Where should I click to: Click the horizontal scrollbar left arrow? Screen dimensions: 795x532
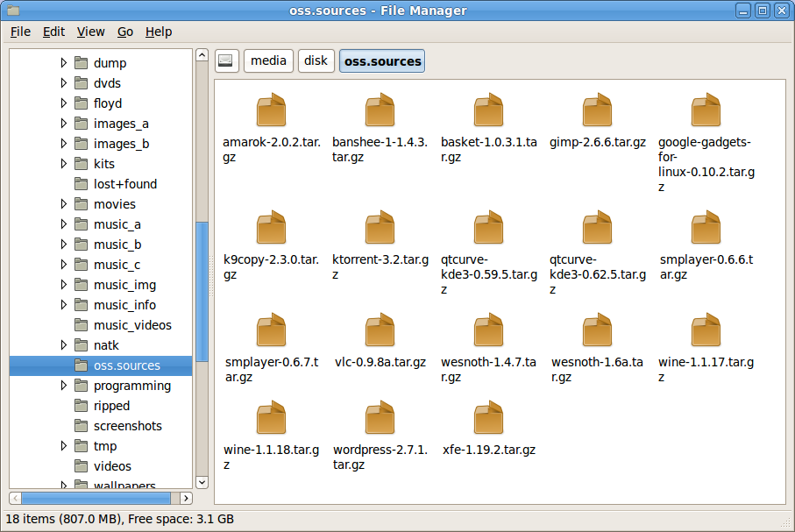(15, 498)
